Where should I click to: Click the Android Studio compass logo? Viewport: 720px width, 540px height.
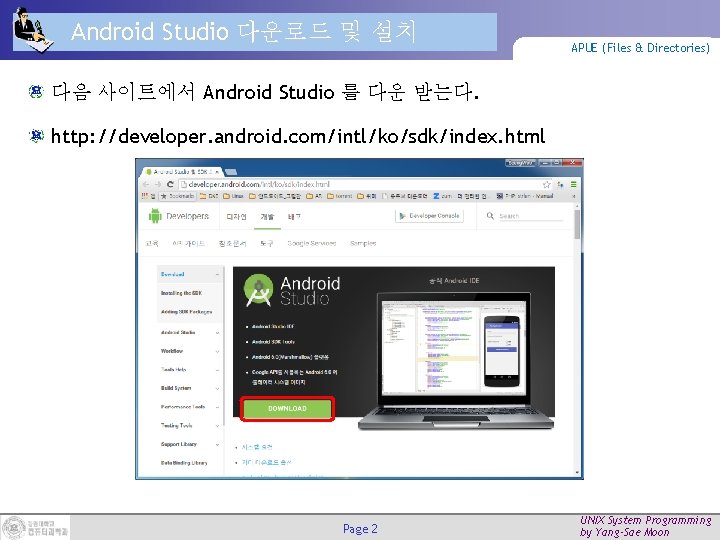point(259,290)
